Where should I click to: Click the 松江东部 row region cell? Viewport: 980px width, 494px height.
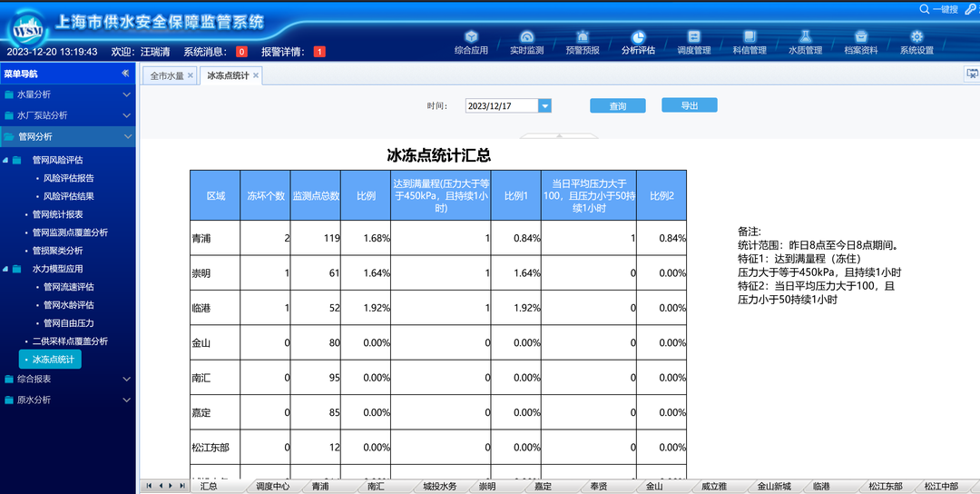point(216,448)
